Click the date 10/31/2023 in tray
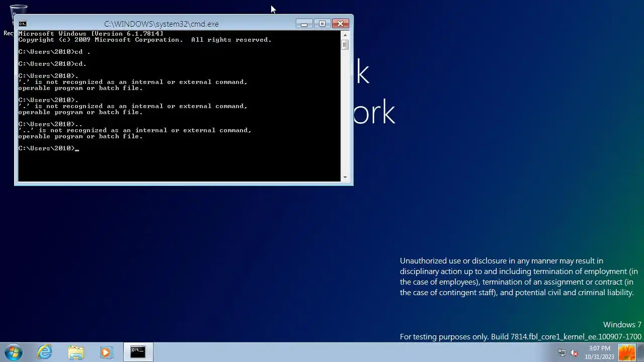Screen dimensions: 644x362 pyautogui.click(x=599, y=357)
